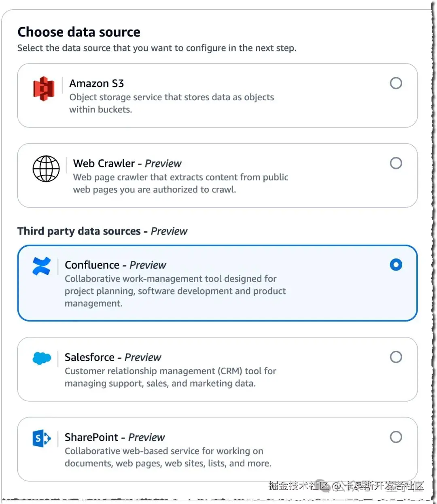The width and height of the screenshot is (437, 504).
Task: Click the "Confluence - Preview" title
Action: (x=115, y=265)
